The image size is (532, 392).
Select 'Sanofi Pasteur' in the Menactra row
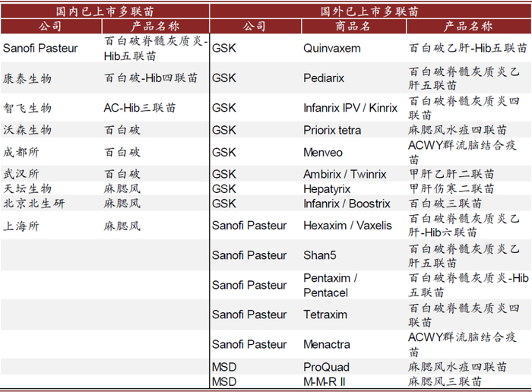click(249, 345)
